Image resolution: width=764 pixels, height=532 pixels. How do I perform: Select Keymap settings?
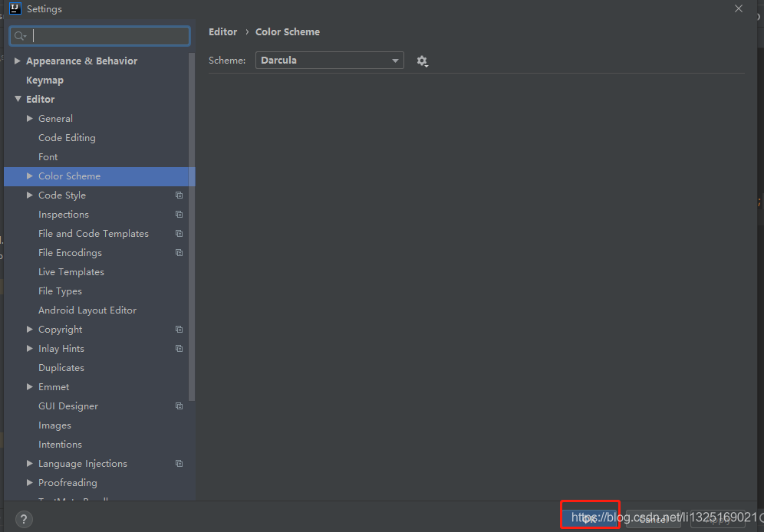click(44, 80)
